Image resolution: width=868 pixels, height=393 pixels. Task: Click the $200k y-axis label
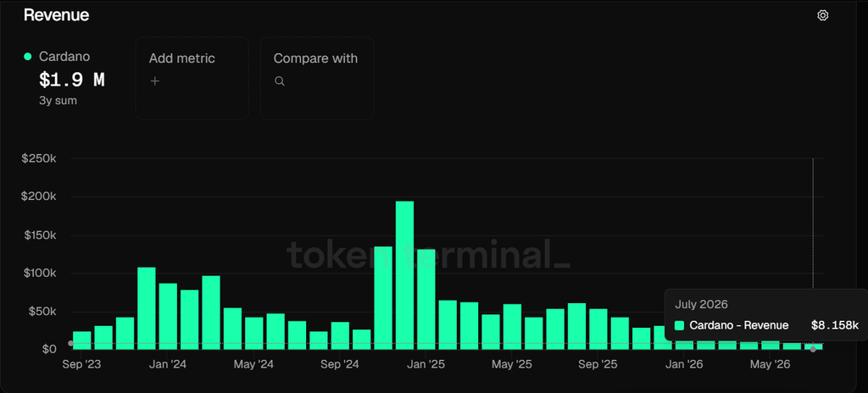click(39, 196)
